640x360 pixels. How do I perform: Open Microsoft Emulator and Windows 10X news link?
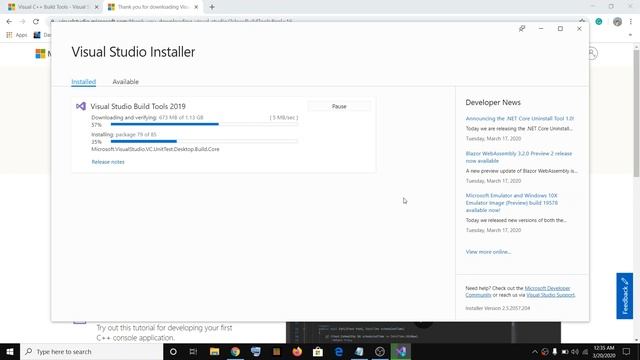512,203
